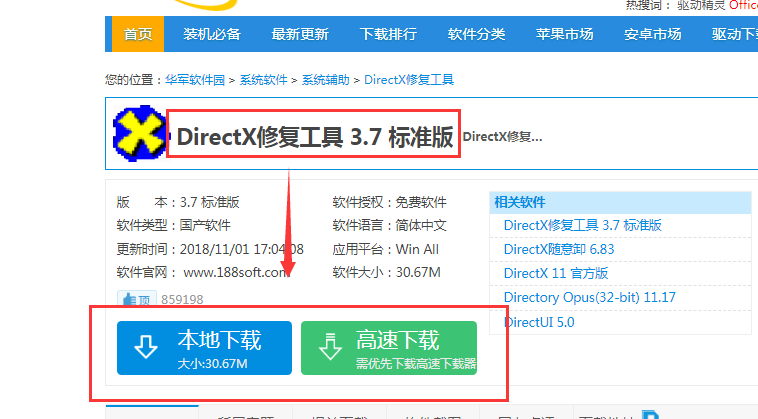The height and width of the screenshot is (419, 758).
Task: Click the 应用平台：Win All text
Action: point(386,249)
